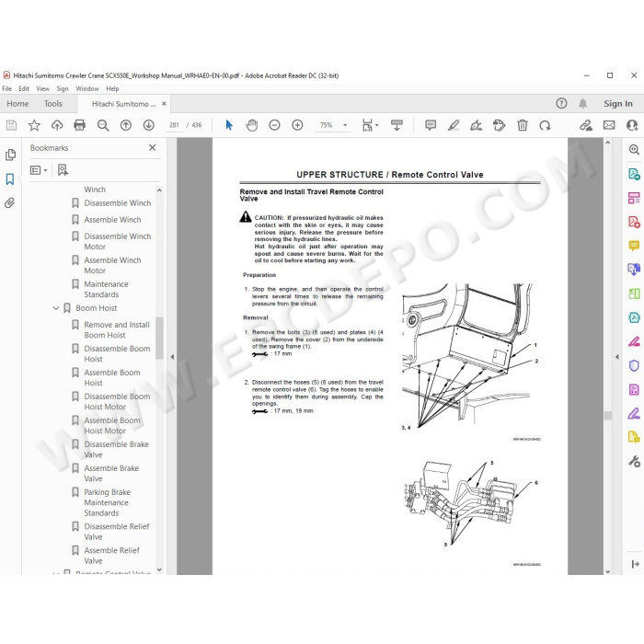Open the zoom percentage dropdown
This screenshot has width=644, height=644.
click(345, 125)
